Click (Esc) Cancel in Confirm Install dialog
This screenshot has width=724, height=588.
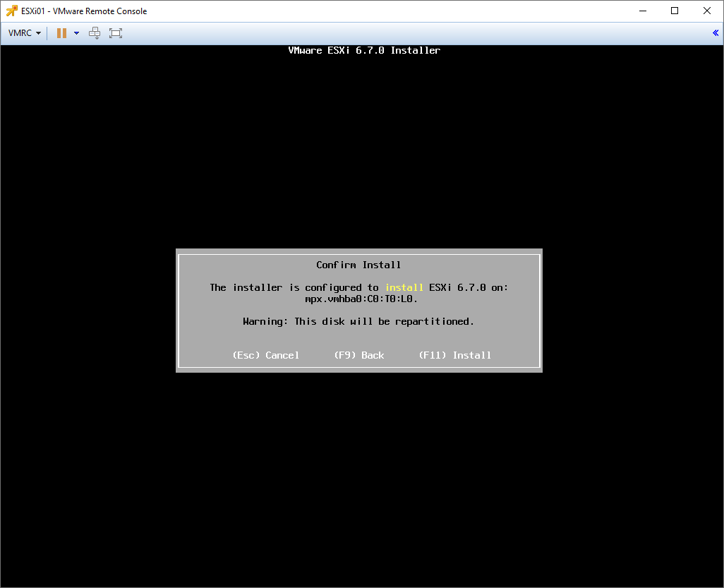(266, 355)
